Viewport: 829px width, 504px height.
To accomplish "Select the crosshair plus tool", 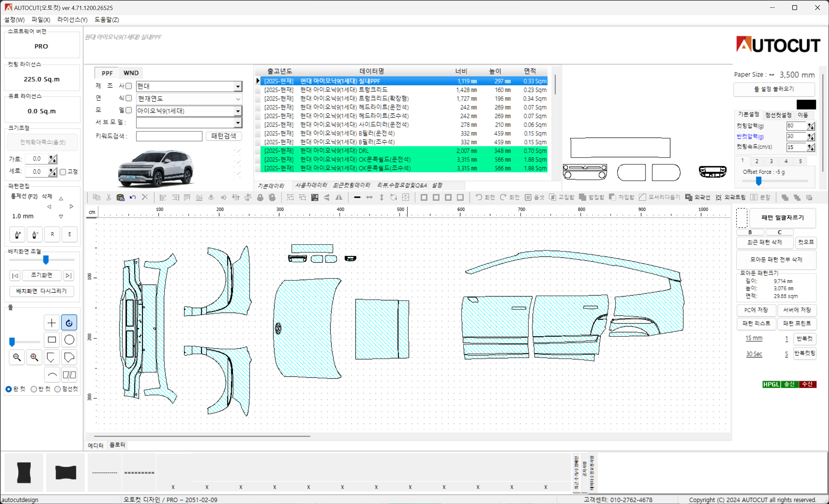I will 52,323.
